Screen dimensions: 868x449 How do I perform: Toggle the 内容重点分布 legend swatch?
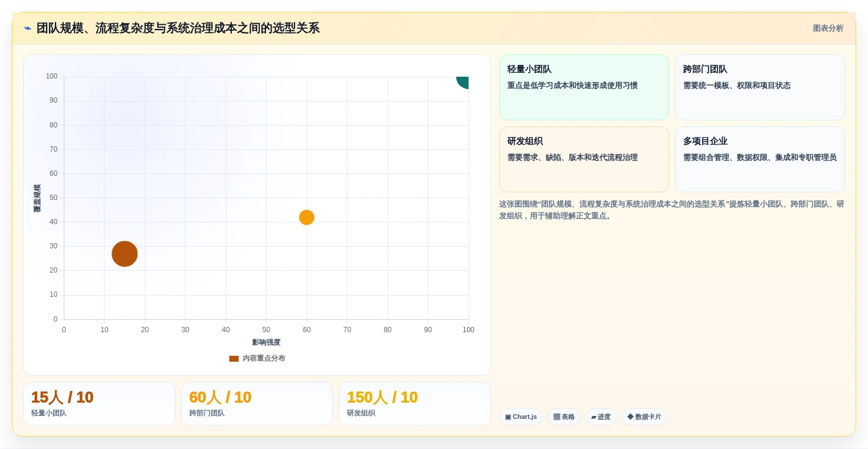(234, 358)
